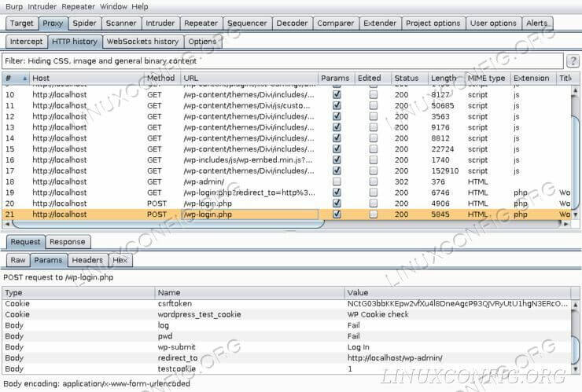
Task: Toggle Params checkbox for request 16
Action: tap(337, 159)
